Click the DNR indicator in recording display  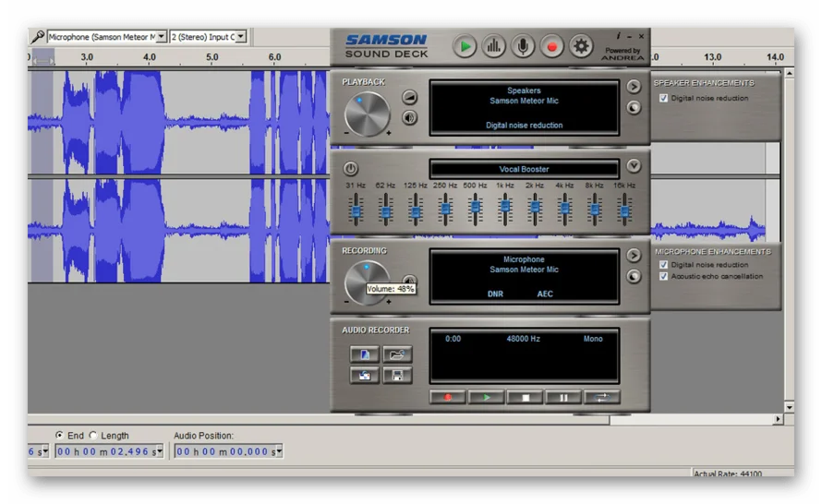(495, 294)
